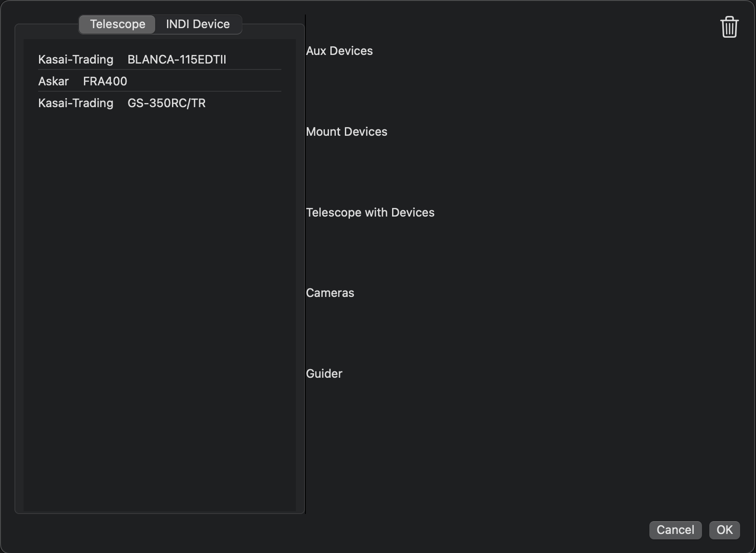Switch to the Telescope tab
Screen dimensions: 756x553
(x=118, y=24)
